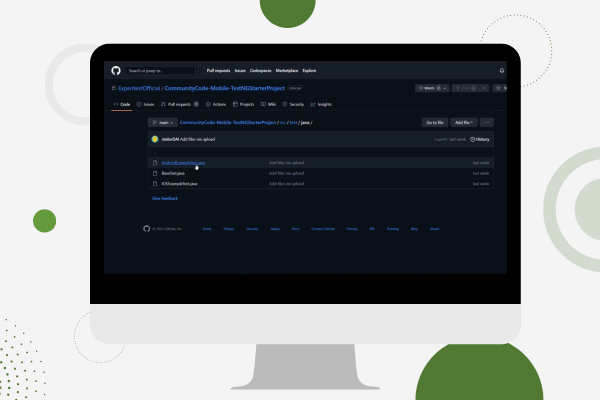The width and height of the screenshot is (600, 400).
Task: Open Pull requests in the top navigation
Action: 218,70
